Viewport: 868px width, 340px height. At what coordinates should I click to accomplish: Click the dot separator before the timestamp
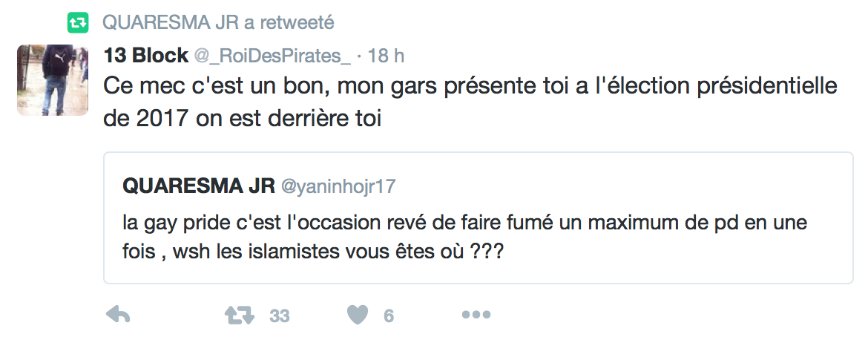tap(360, 56)
